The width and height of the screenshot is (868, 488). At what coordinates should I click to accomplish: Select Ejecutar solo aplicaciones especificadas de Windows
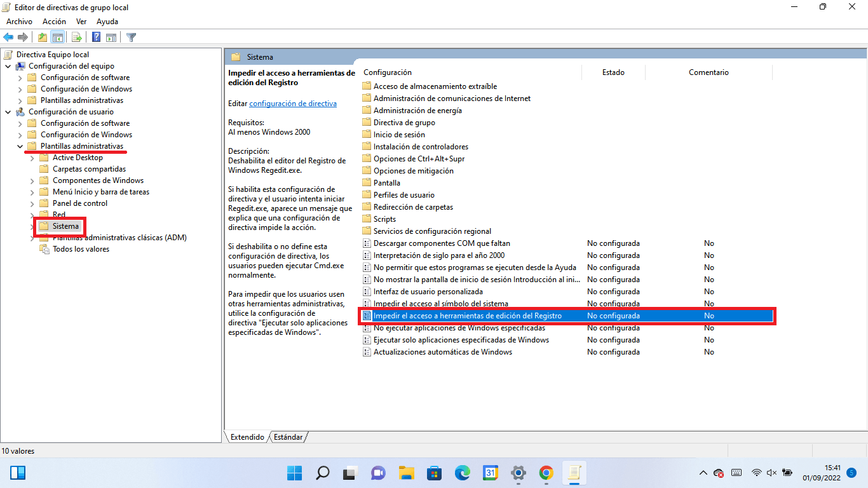click(x=461, y=340)
